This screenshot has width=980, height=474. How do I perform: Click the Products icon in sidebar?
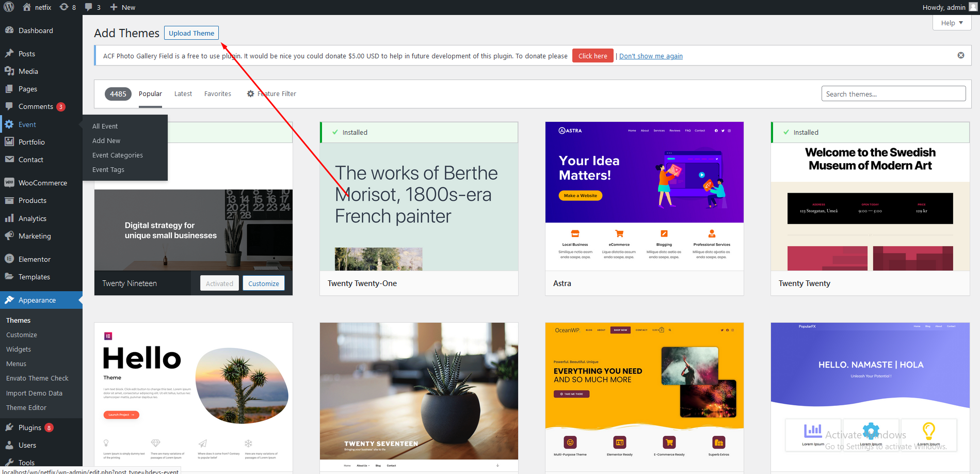pos(9,200)
